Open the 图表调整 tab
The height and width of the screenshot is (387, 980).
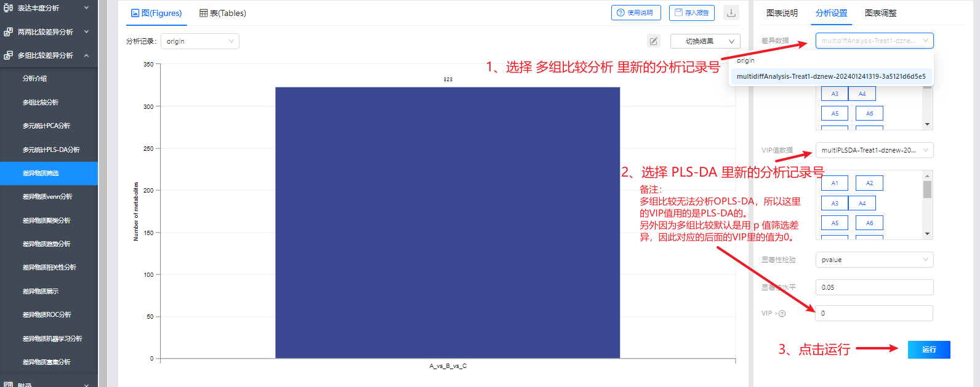tap(880, 13)
